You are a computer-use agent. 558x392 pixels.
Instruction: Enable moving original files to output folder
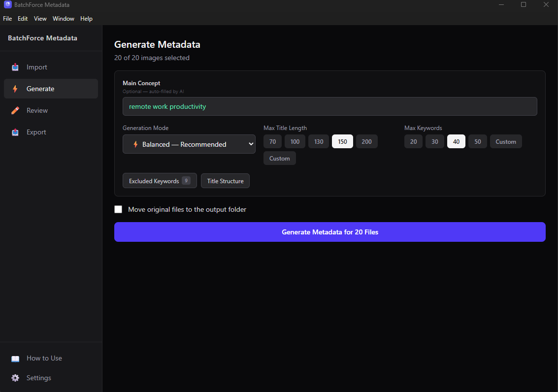click(118, 209)
